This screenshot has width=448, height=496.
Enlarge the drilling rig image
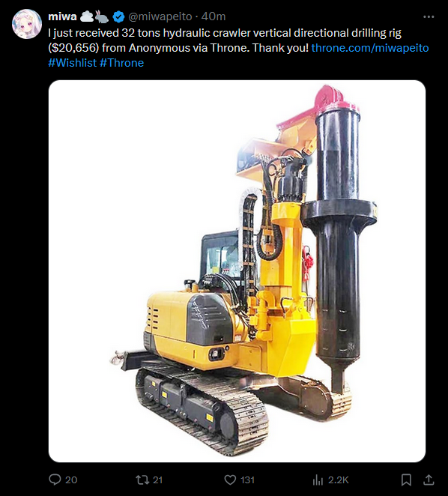237,271
